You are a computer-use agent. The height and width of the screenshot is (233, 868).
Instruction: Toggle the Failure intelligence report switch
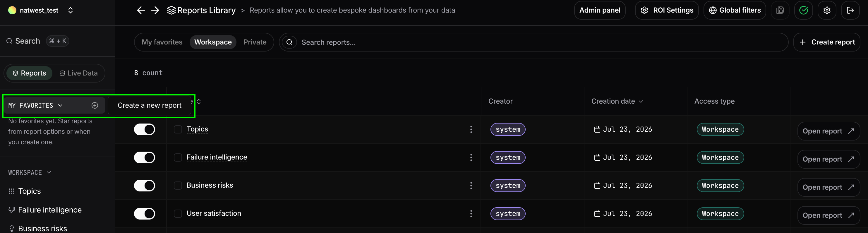click(x=145, y=157)
